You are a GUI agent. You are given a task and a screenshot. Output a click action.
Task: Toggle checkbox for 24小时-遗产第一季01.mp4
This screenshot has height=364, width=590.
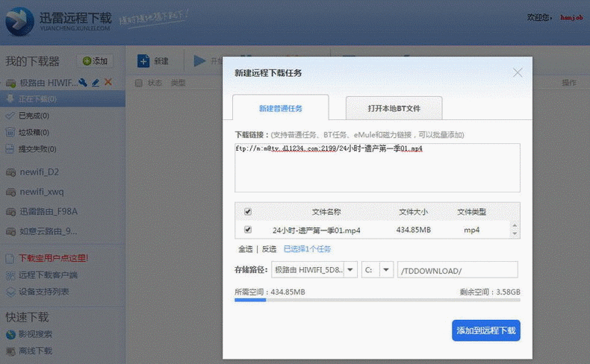(248, 229)
